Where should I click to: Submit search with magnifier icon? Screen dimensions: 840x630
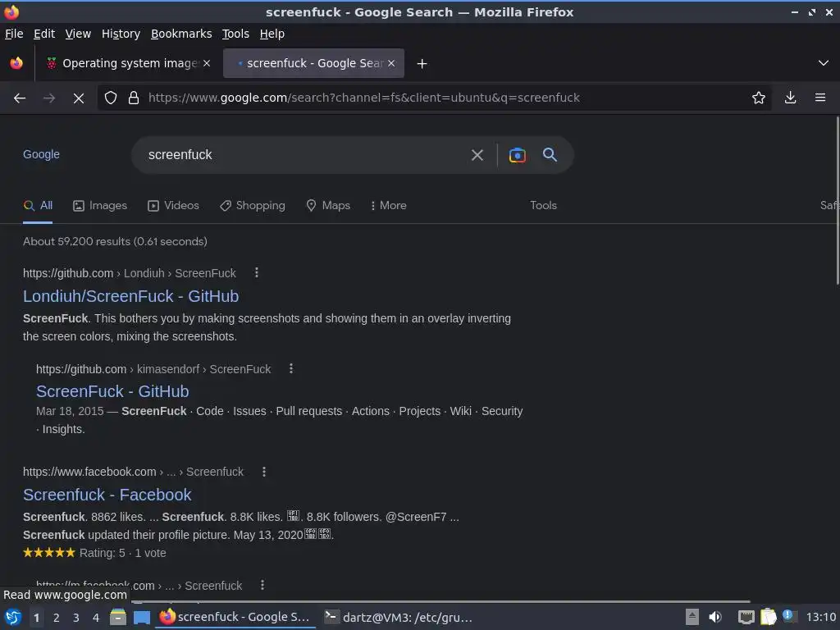tap(550, 155)
